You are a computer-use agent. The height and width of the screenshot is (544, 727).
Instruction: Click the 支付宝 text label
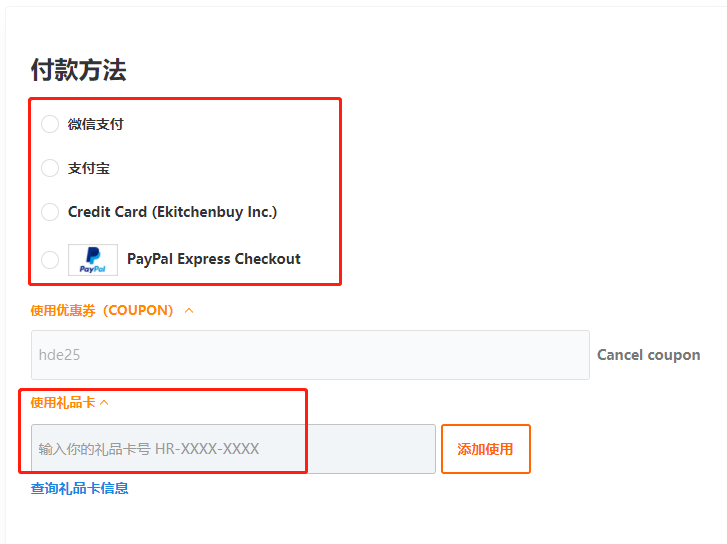pos(89,168)
